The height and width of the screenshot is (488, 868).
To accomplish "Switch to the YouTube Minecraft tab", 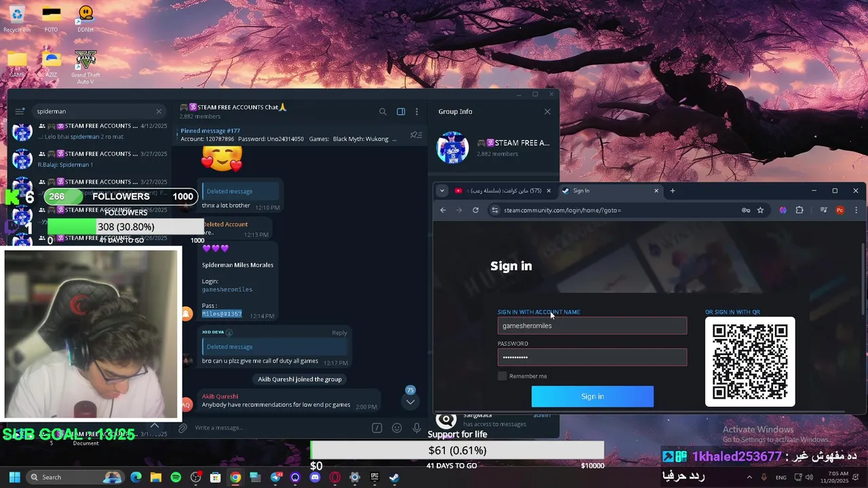I will click(502, 190).
